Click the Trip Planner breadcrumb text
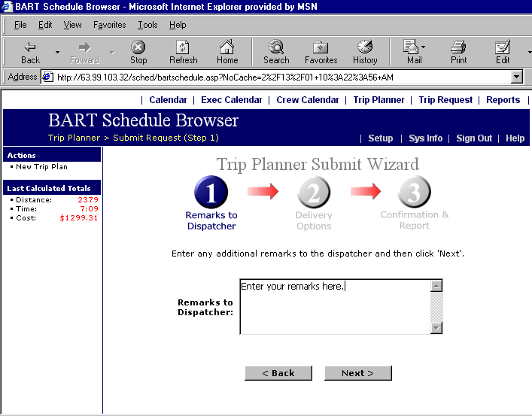The width and height of the screenshot is (532, 416). pyautogui.click(x=74, y=138)
